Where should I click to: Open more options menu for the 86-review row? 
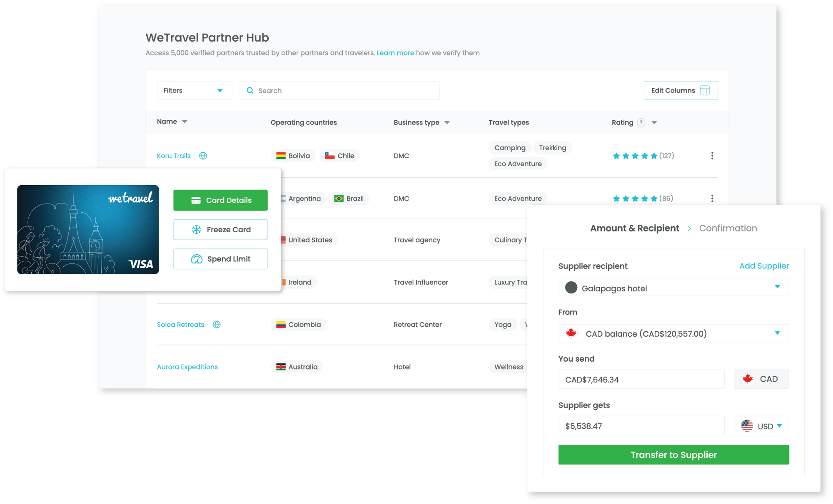[x=712, y=199]
